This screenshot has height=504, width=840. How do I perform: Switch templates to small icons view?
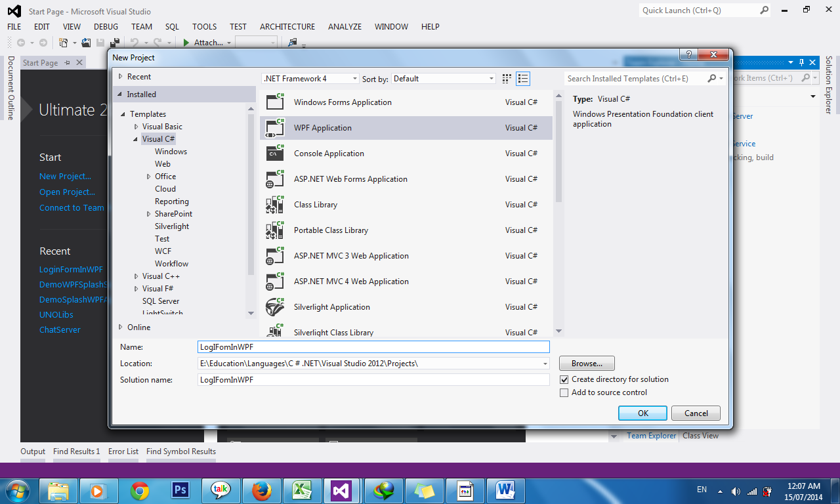[523, 78]
